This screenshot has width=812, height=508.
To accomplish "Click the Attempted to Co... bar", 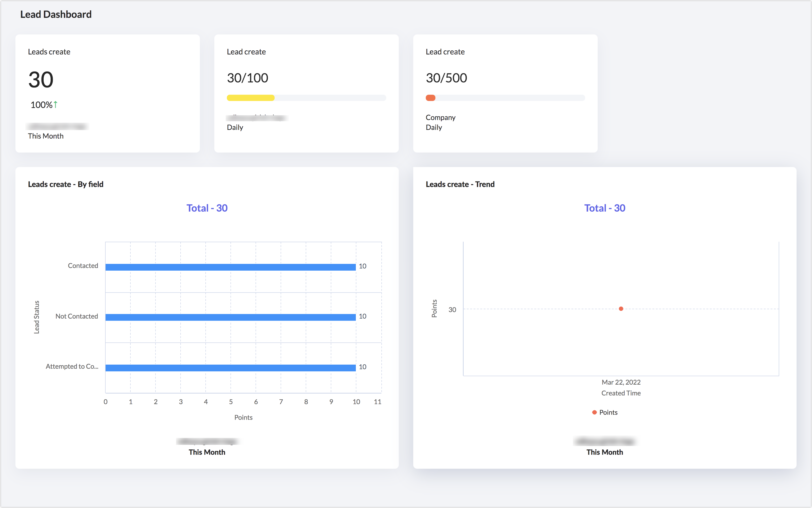I will [230, 368].
